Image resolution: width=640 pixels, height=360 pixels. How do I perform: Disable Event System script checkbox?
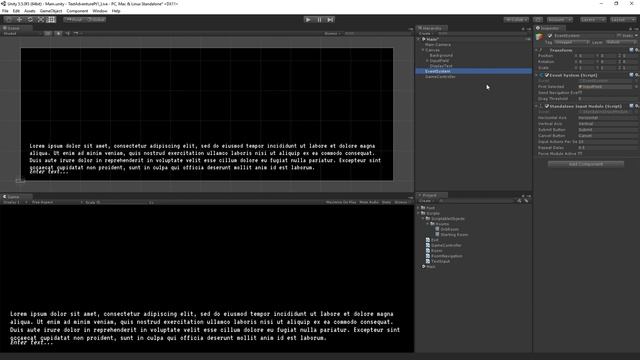(547, 75)
